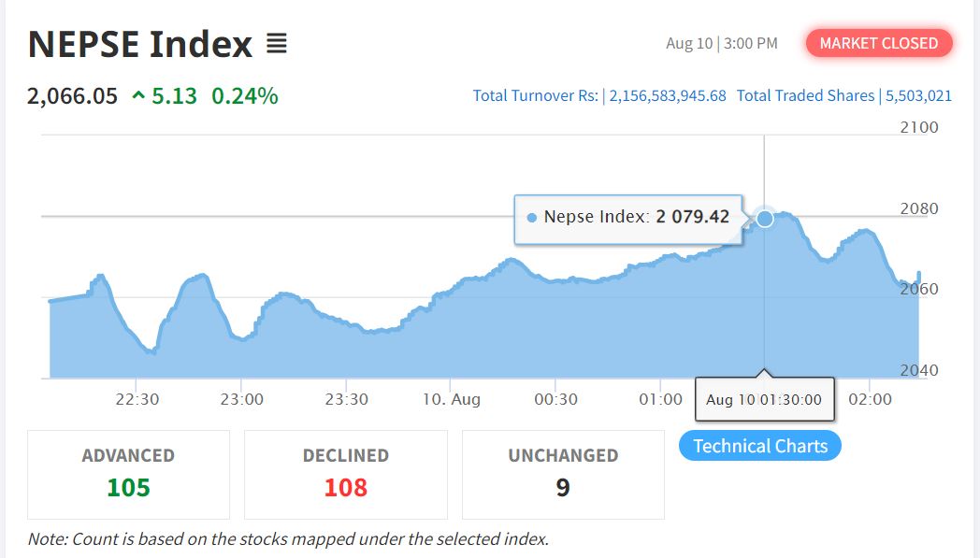Open the index list menu beside NEPSE Index
This screenshot has width=980, height=558.
(x=276, y=44)
